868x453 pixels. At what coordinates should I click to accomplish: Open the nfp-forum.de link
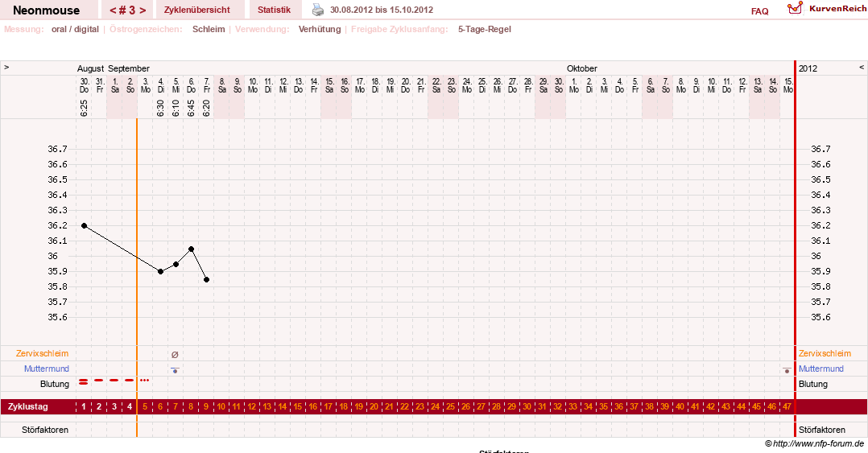click(x=818, y=443)
